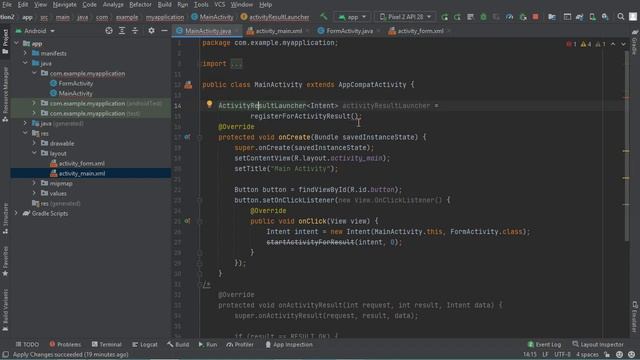Expand the manifests folder
Viewport: 640px width, 360px height.
[x=25, y=53]
